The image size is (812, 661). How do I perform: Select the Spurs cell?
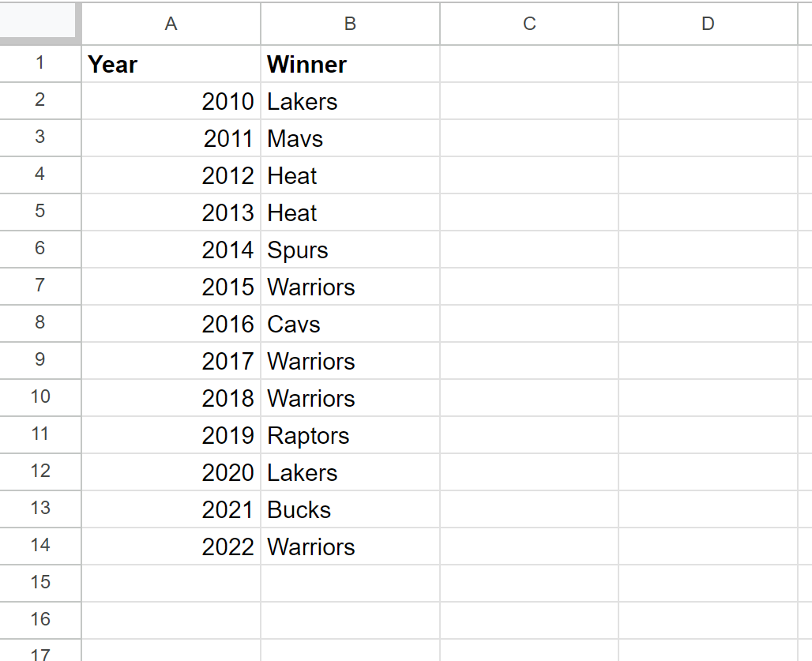350,250
